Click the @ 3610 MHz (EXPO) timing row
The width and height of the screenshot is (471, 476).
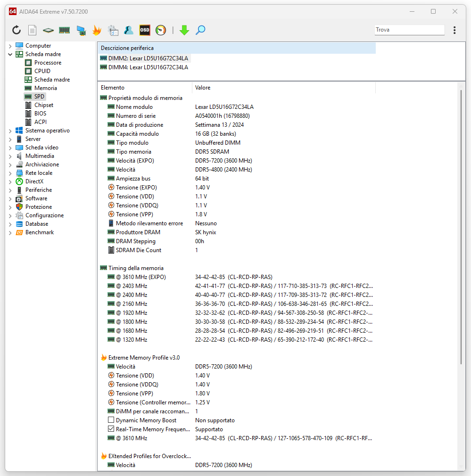tap(237, 277)
